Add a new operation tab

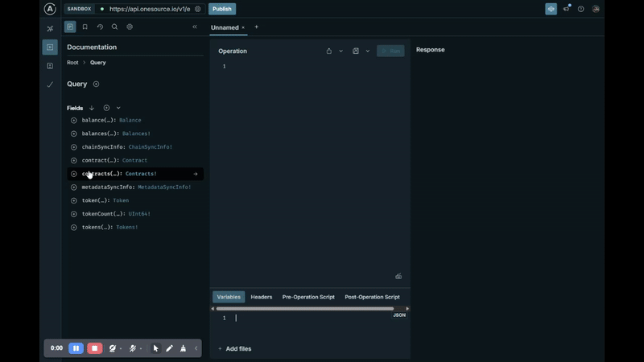[256, 27]
